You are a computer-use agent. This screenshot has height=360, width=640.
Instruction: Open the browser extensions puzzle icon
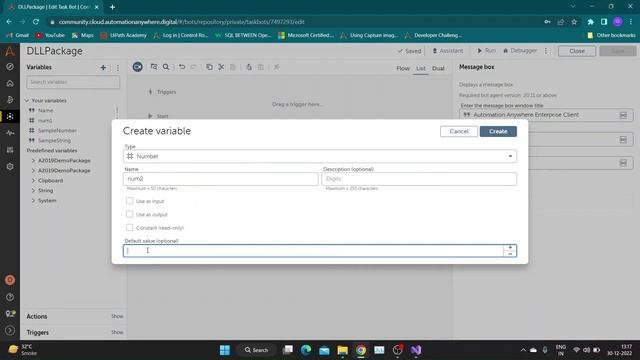(590, 22)
